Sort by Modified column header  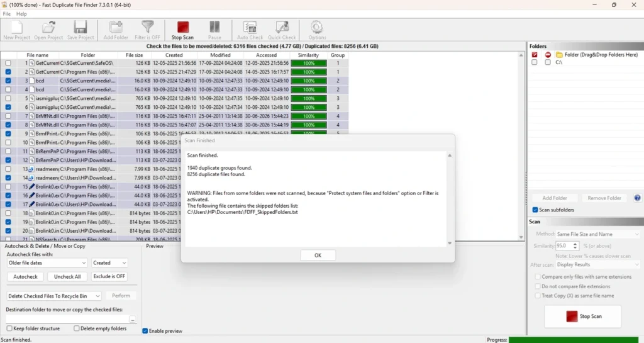coord(220,55)
